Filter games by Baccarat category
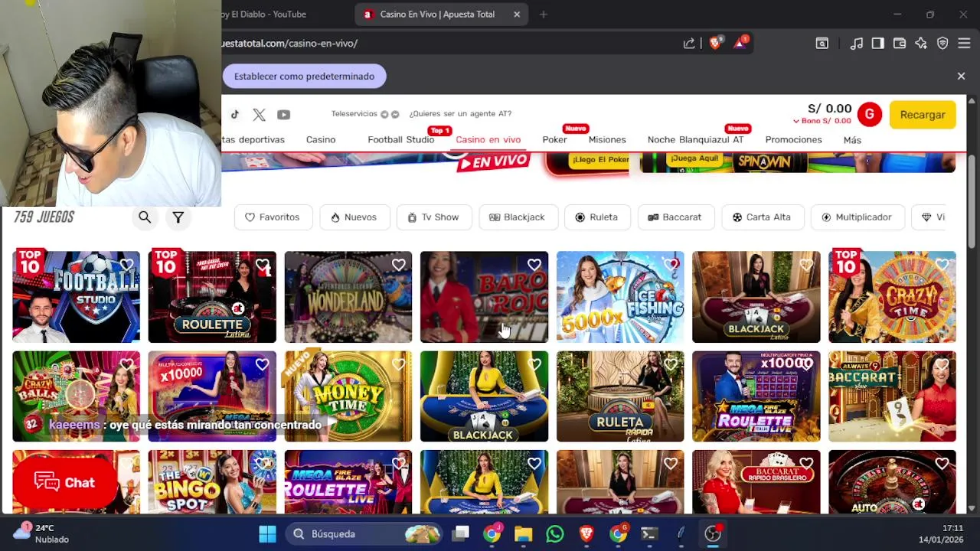The width and height of the screenshot is (980, 551). pyautogui.click(x=675, y=217)
